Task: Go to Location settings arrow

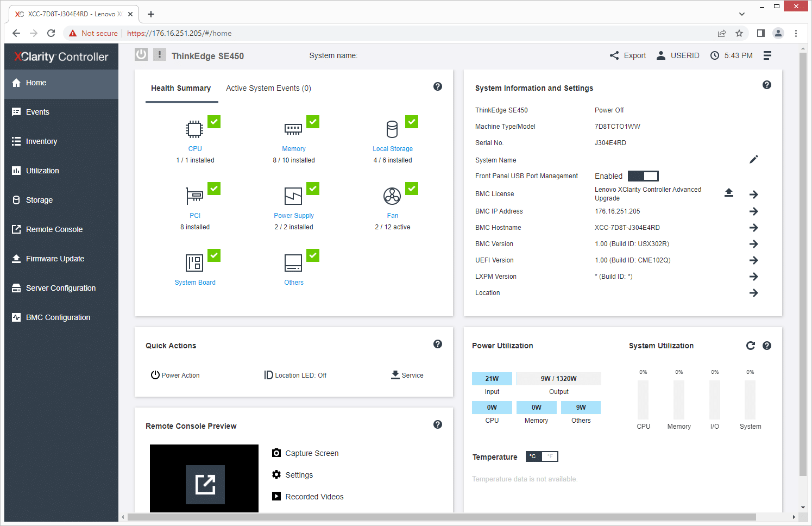Action: (754, 293)
